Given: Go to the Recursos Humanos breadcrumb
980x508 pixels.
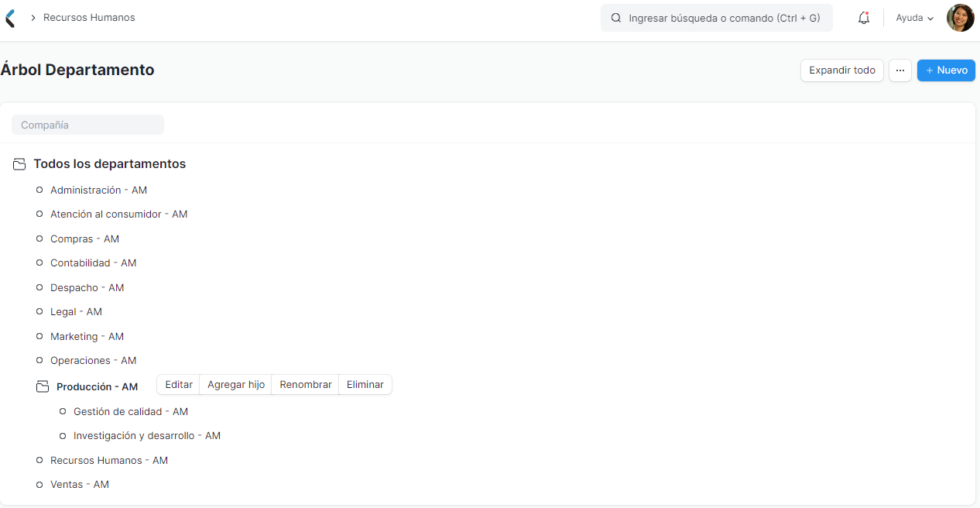Looking at the screenshot, I should (x=89, y=18).
